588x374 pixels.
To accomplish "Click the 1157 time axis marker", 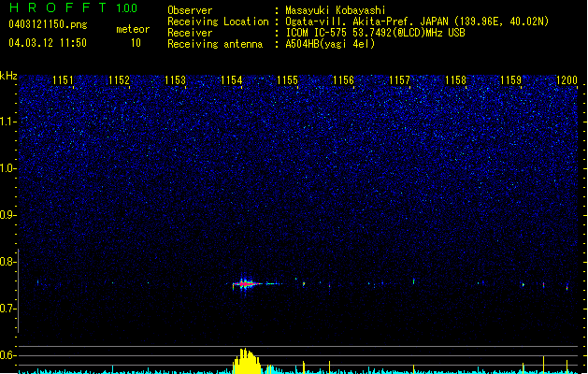I will coord(400,80).
